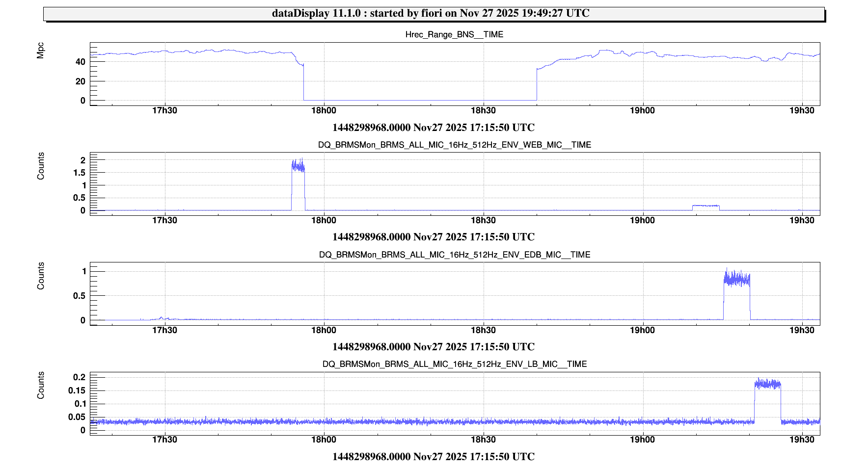Click the Counts label of the WEB_MIC plot
Screen dimensions: 868x467
click(x=40, y=166)
